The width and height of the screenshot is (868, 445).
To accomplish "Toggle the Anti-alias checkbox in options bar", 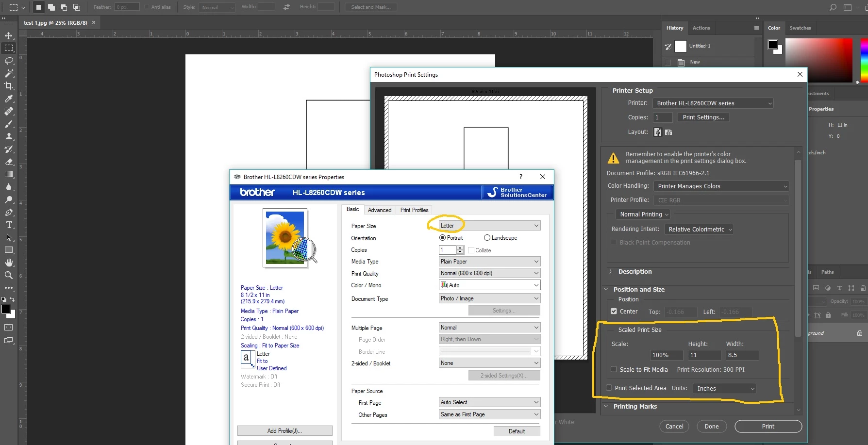I will pyautogui.click(x=147, y=7).
